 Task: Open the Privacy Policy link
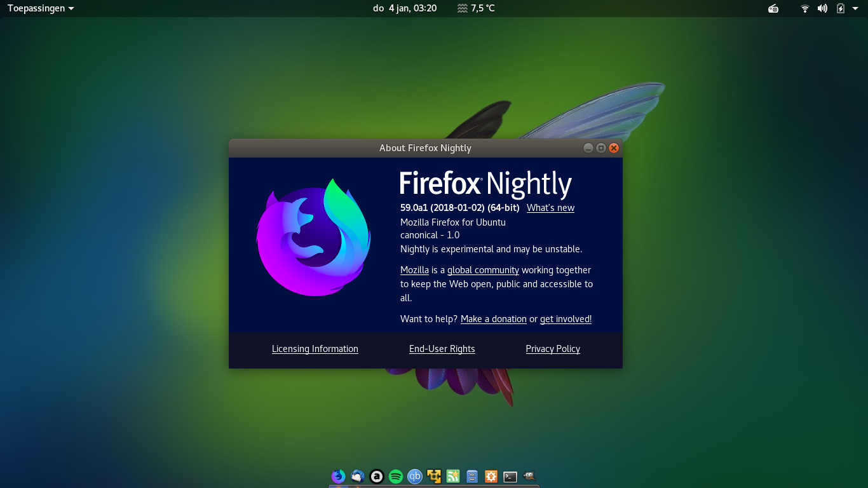tap(553, 349)
